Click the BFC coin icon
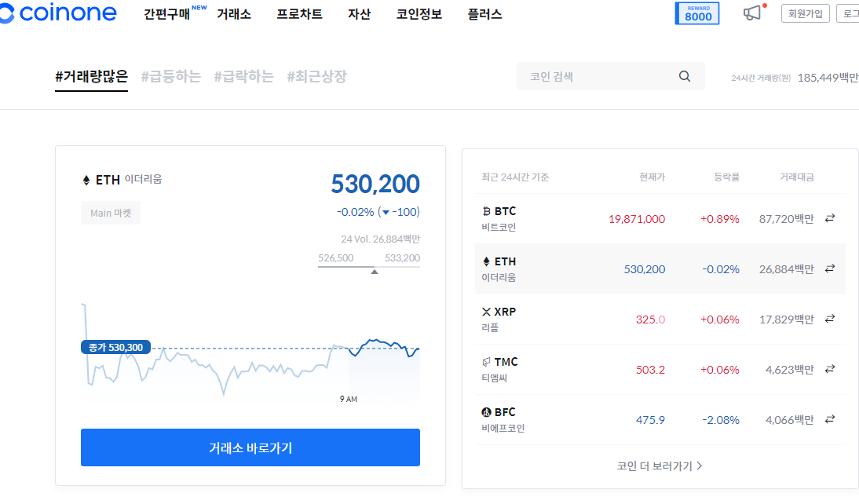 [x=486, y=412]
